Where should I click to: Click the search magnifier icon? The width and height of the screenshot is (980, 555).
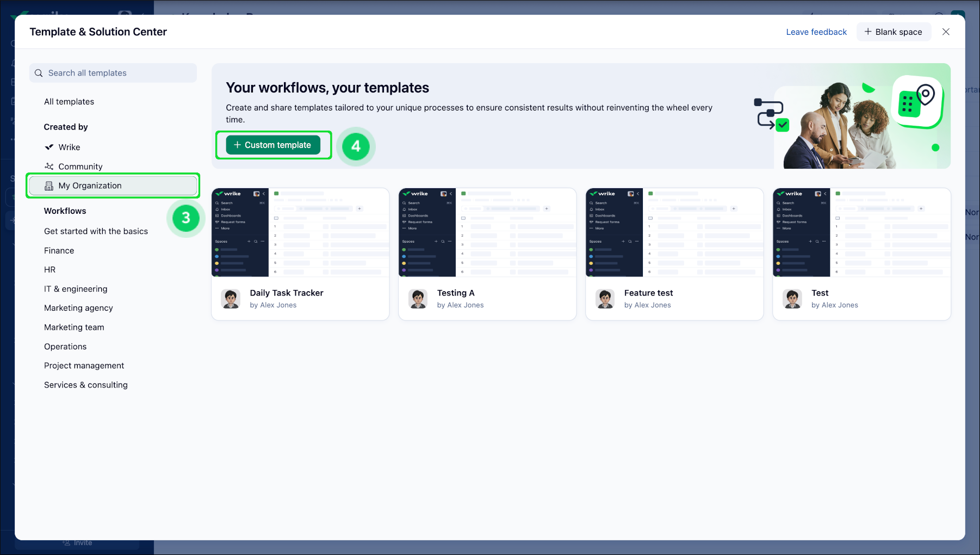[x=39, y=73]
